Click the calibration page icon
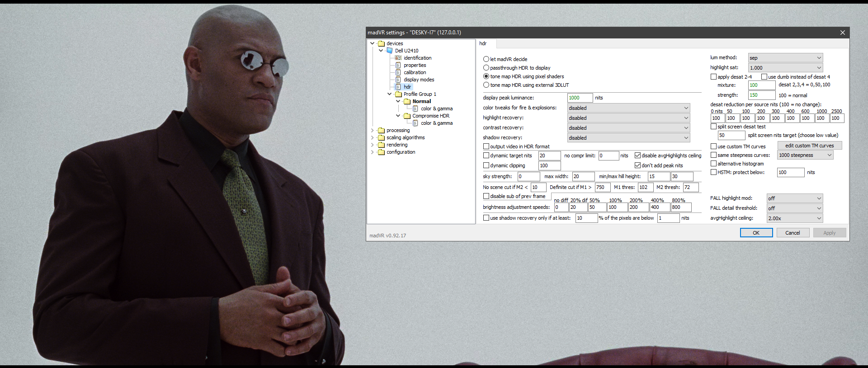Screen dimensions: 868x368 [x=398, y=72]
